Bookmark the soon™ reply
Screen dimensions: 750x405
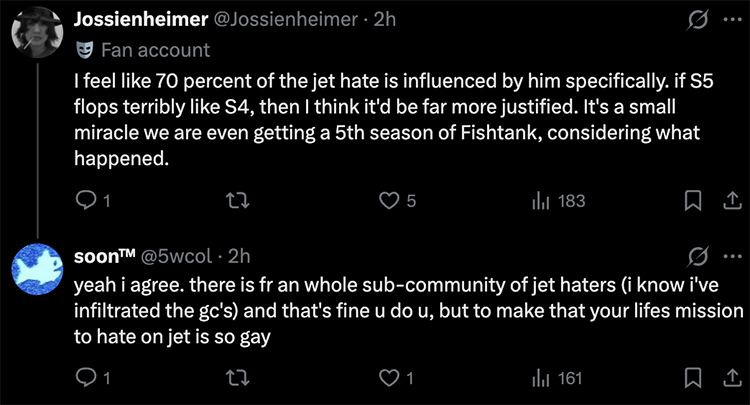[690, 378]
